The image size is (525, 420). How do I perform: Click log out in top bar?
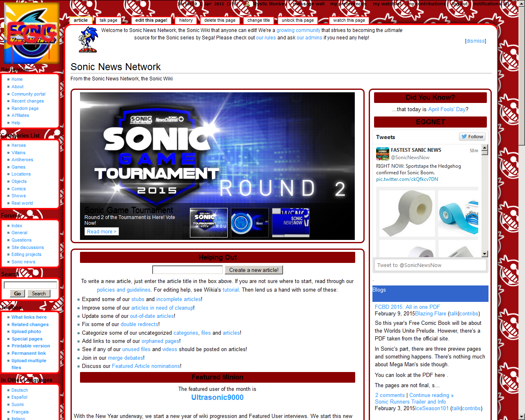point(459,4)
